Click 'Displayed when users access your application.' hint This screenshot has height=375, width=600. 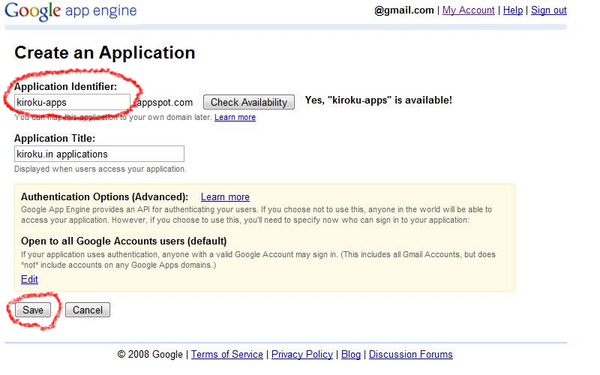(100, 169)
